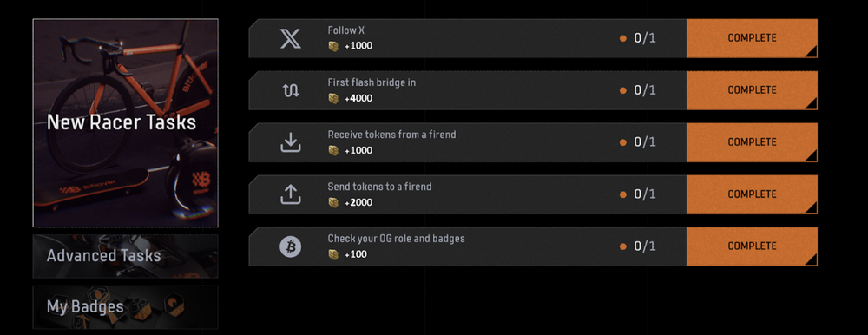Viewport: 868px width, 335px height.
Task: Click the Bitcoin coin icon
Action: (290, 246)
